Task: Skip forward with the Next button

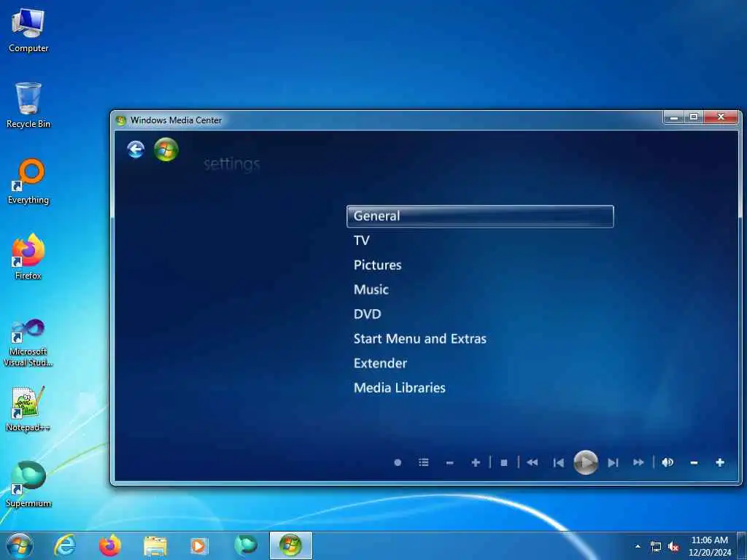Action: click(613, 462)
